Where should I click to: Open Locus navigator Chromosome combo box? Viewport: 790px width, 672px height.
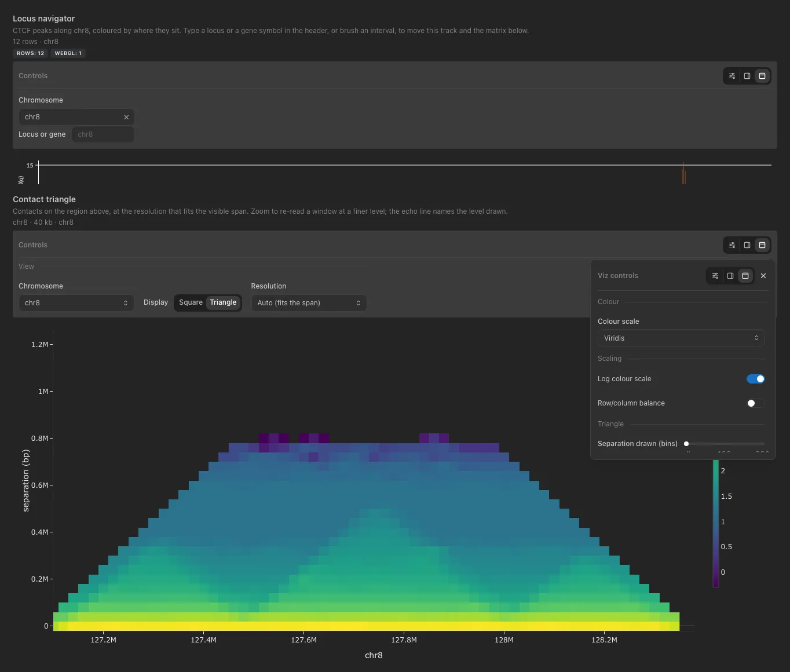tap(76, 117)
